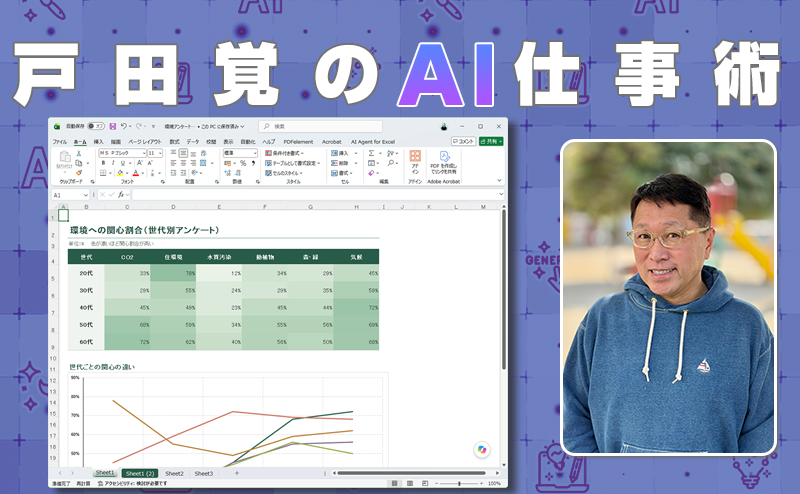Screen dimensions: 800x494
Task: Switch to the 挿入 (Insert) ribbon tab
Action: point(98,142)
